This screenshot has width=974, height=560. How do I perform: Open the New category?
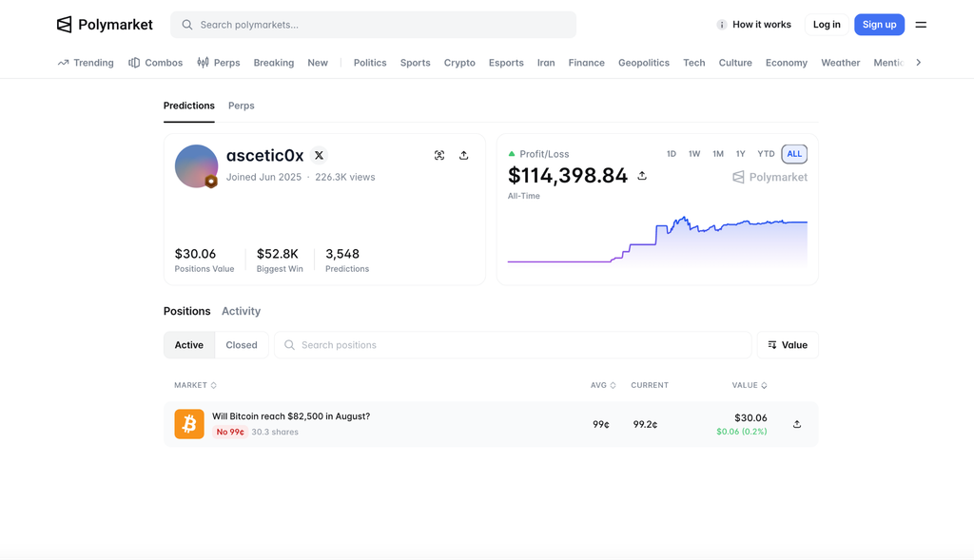(x=318, y=63)
